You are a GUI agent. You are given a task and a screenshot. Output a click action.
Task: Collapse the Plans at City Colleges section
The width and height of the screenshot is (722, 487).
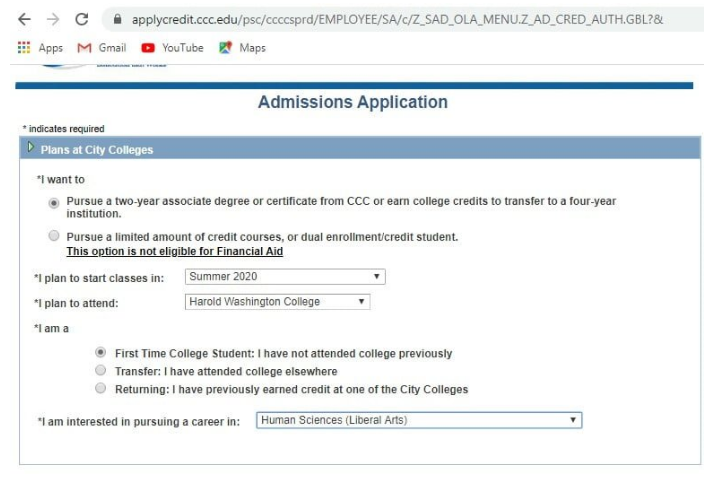pyautogui.click(x=31, y=150)
